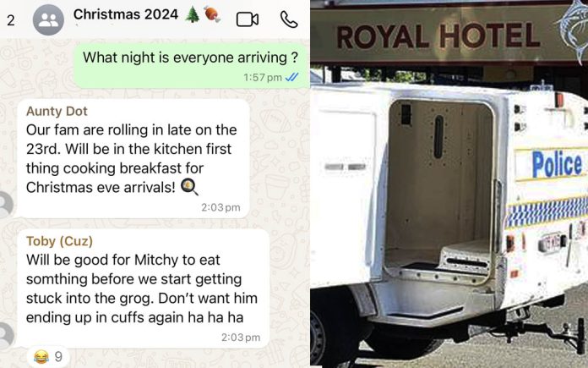This screenshot has height=368, width=588.
Task: Tap Toby's avatar beside his message
Action: (5, 335)
